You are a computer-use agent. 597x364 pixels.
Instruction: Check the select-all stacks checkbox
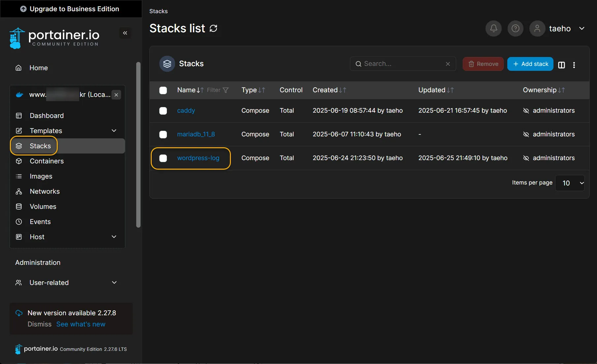163,90
